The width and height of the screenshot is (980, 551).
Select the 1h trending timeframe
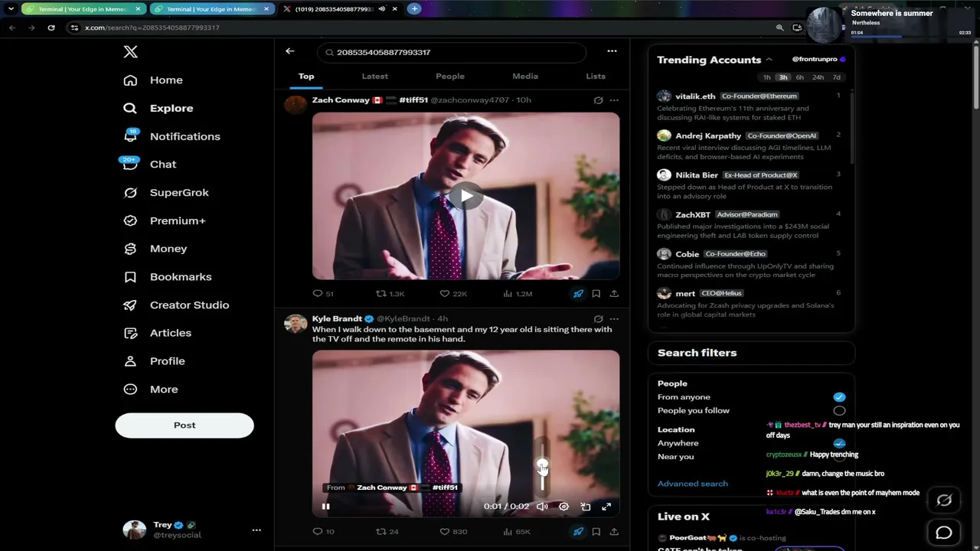point(766,77)
